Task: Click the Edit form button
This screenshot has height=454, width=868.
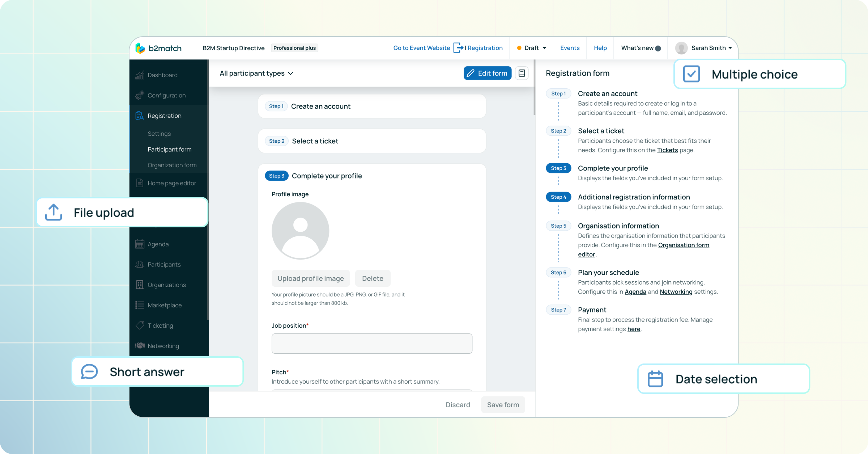Action: pyautogui.click(x=487, y=73)
